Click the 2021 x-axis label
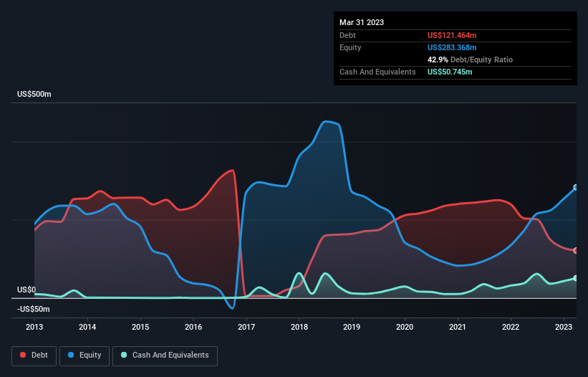The image size is (588, 377). tap(458, 327)
